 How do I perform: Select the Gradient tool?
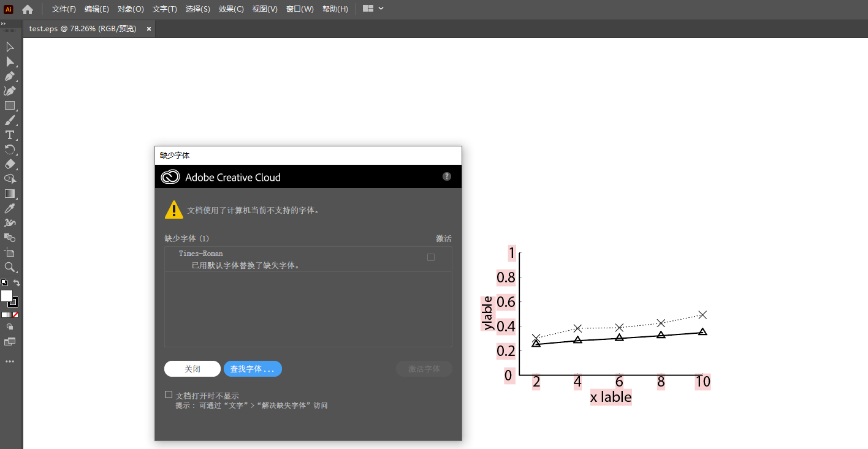click(x=10, y=194)
